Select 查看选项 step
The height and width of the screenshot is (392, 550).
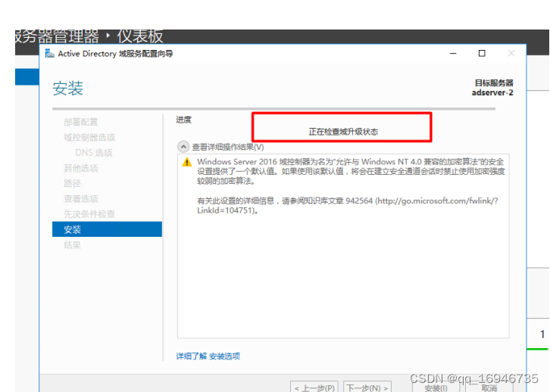tap(80, 199)
